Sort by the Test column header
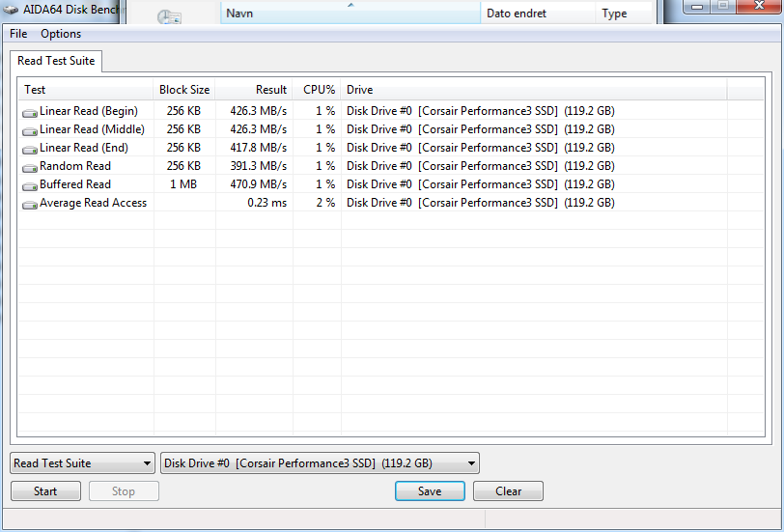784x532 pixels. [86, 90]
